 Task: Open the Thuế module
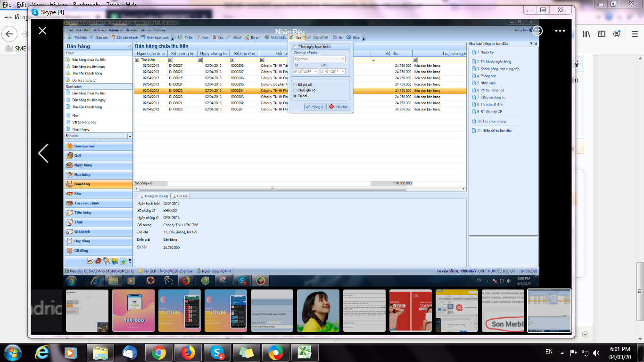[99, 222]
